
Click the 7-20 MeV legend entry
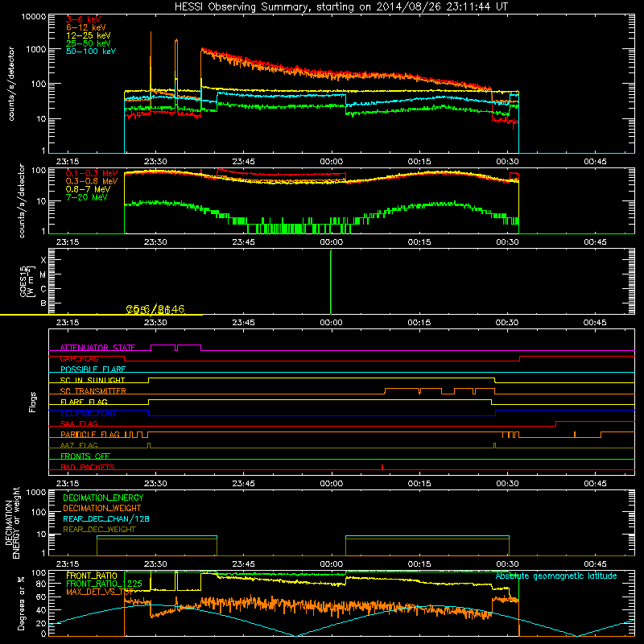tap(87, 197)
